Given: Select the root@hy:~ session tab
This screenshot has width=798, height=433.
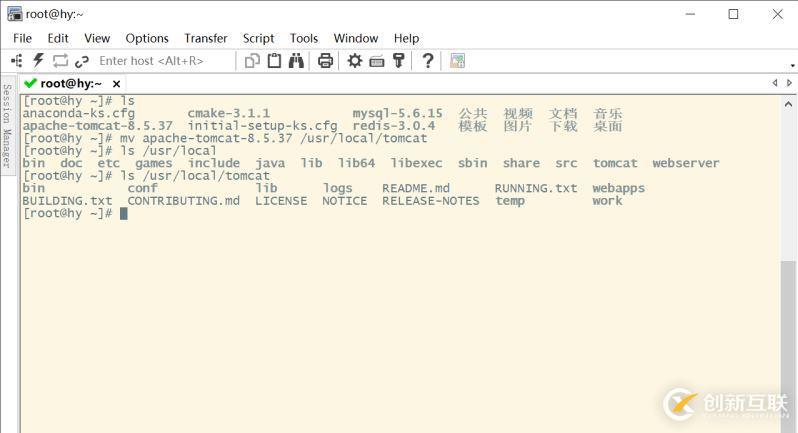Looking at the screenshot, I should click(x=71, y=83).
